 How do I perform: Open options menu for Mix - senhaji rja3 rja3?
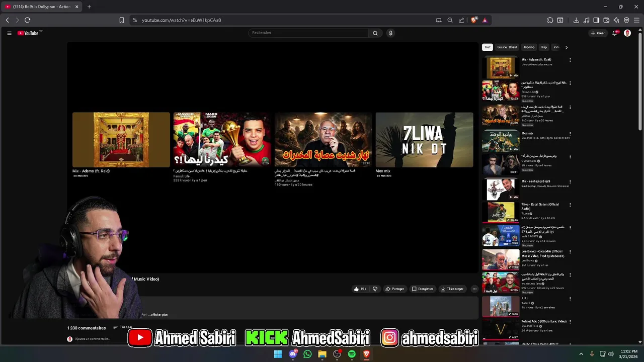(x=570, y=182)
